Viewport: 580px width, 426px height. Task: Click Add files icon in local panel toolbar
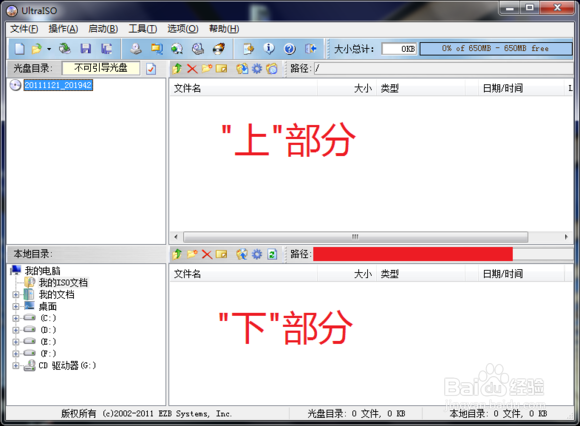click(x=242, y=254)
